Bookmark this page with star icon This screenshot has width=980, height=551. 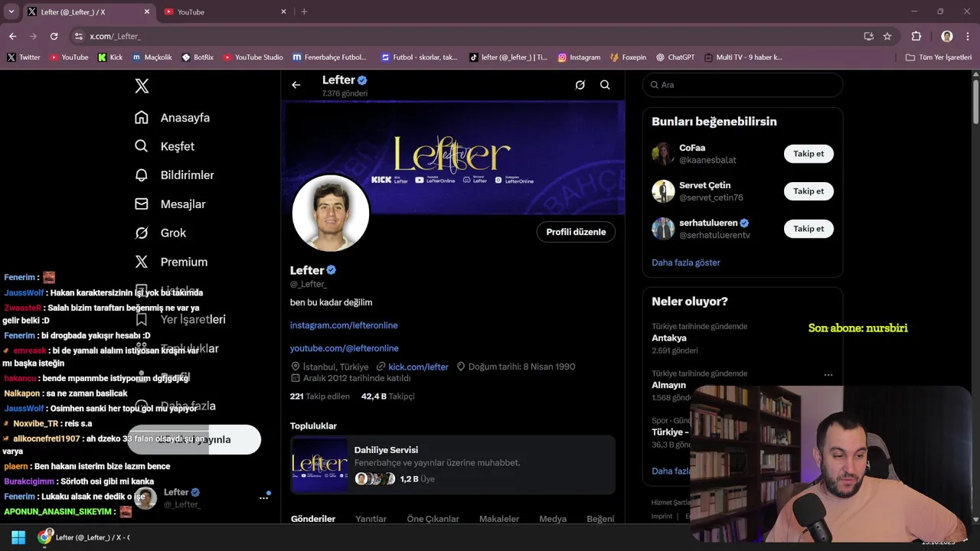tap(887, 36)
